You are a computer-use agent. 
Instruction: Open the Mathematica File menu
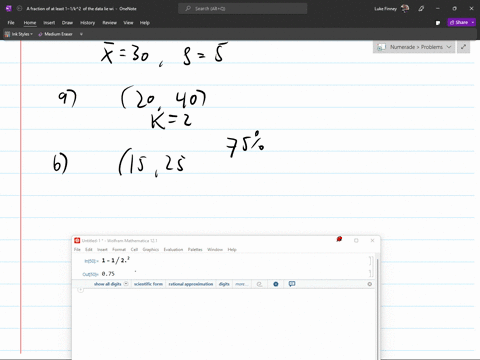pyautogui.click(x=77, y=249)
